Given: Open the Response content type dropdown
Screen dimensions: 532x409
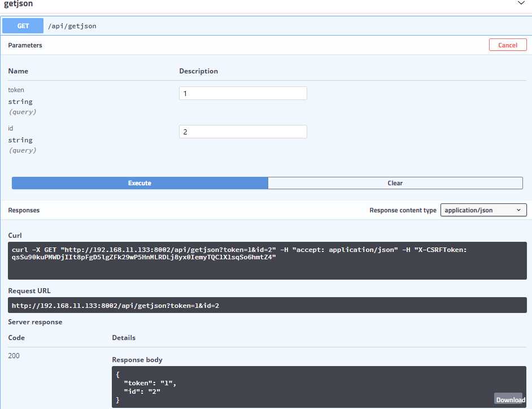Looking at the screenshot, I should click(x=483, y=210).
